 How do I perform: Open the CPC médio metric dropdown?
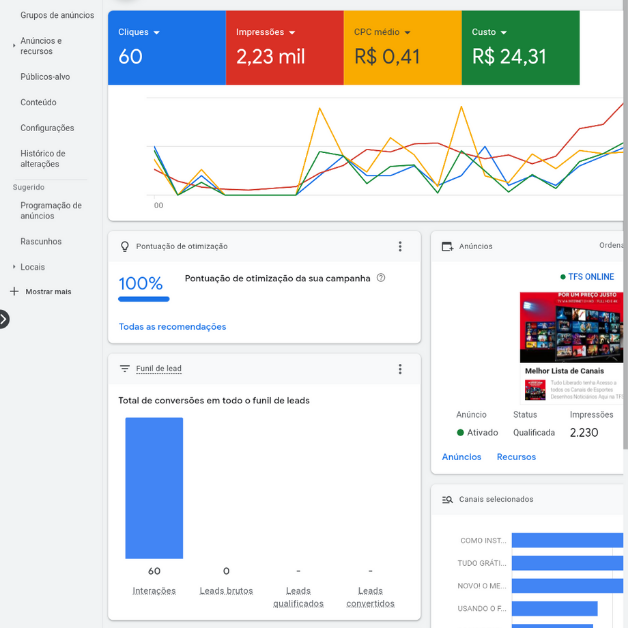pos(408,32)
